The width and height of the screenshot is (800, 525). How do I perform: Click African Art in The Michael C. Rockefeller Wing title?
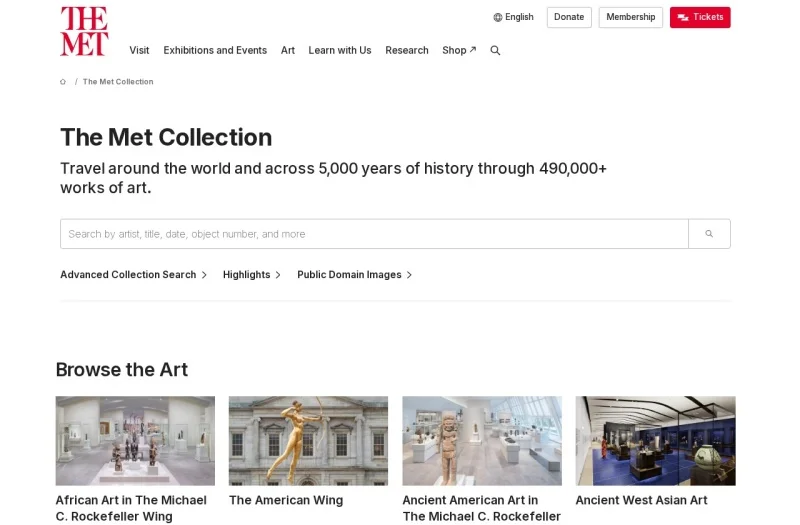(131, 508)
